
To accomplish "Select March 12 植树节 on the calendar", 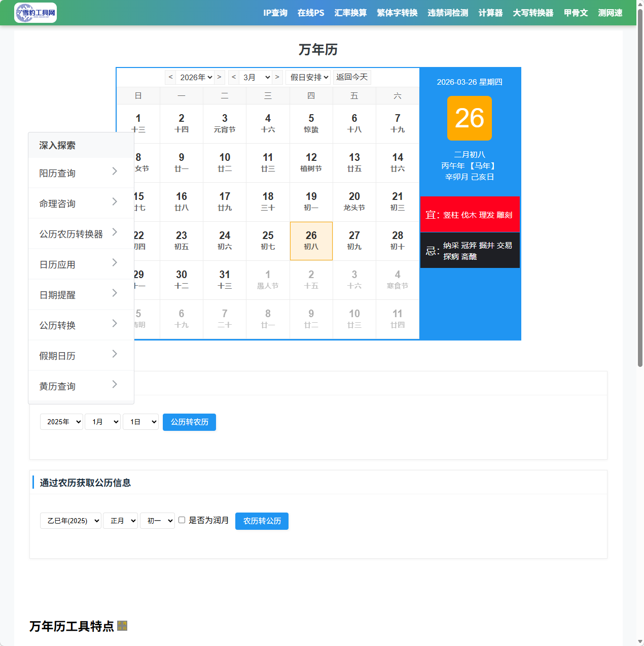I will 311,162.
